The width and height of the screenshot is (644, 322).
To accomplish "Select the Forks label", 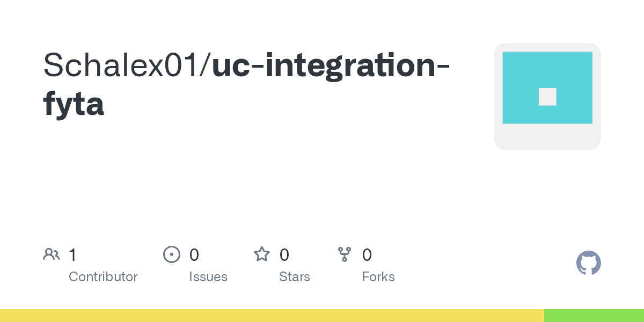I will click(x=378, y=277).
